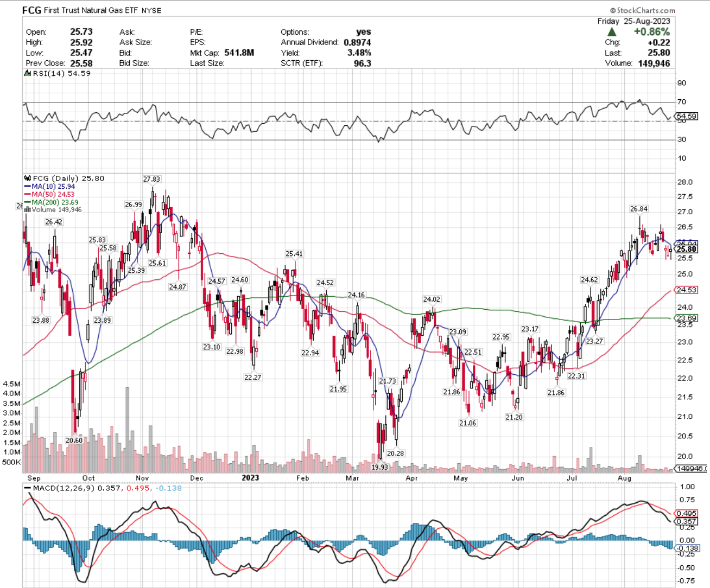This screenshot has height=588, width=710.
Task: Click the MA(200) 23.69 legend entry
Action: (52, 202)
